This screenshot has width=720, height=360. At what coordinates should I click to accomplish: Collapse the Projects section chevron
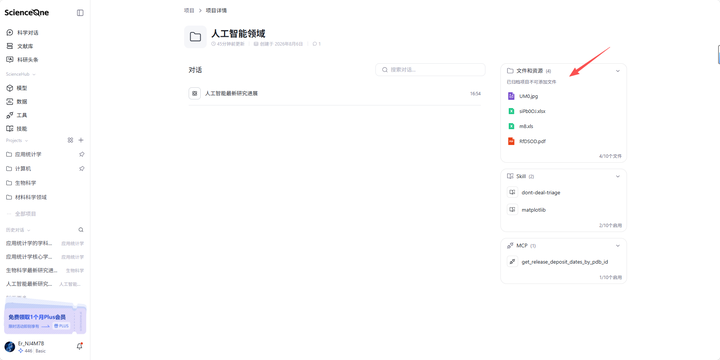point(27,141)
